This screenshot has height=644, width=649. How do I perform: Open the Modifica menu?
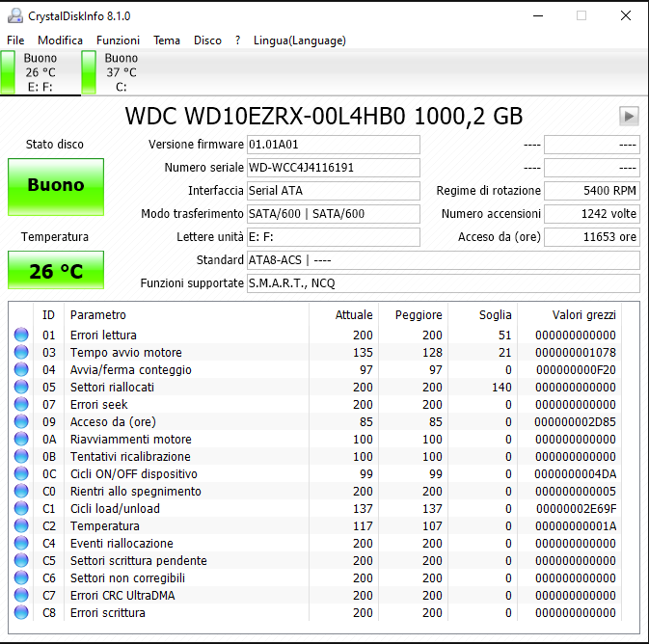click(60, 40)
